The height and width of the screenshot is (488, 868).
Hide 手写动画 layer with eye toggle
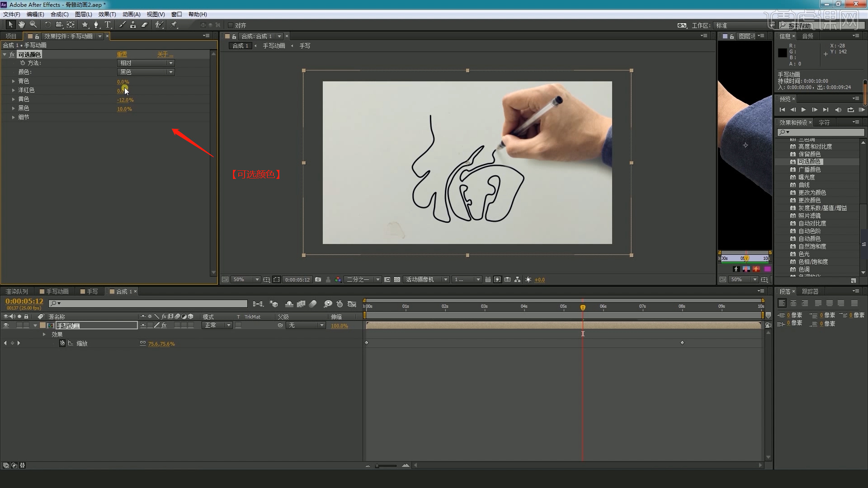(x=6, y=325)
